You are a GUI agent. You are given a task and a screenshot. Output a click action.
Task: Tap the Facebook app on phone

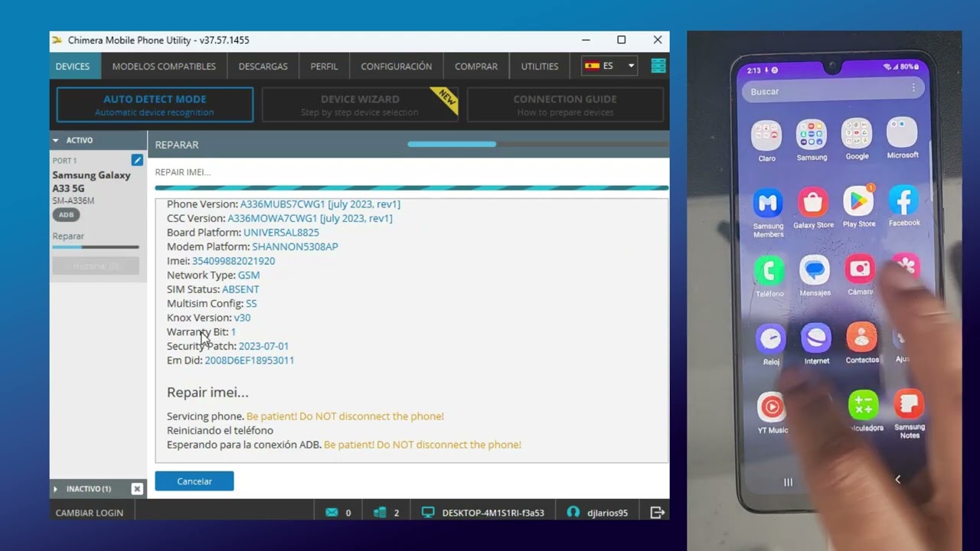[903, 201]
